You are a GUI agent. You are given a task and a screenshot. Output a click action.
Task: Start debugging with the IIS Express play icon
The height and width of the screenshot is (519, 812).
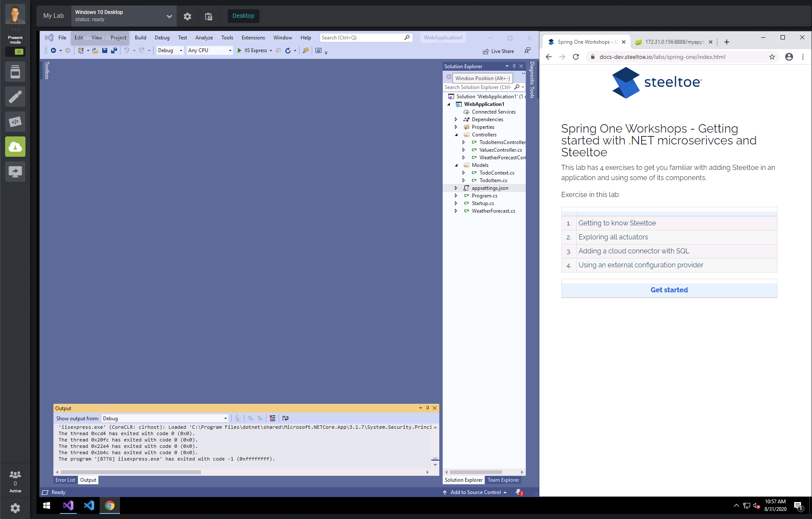240,50
